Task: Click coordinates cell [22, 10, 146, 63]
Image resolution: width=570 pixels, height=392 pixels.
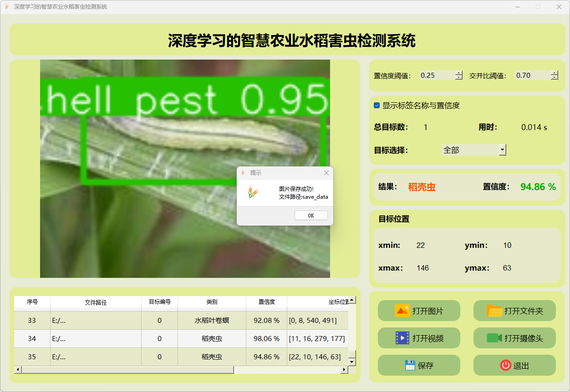Action: (318, 357)
